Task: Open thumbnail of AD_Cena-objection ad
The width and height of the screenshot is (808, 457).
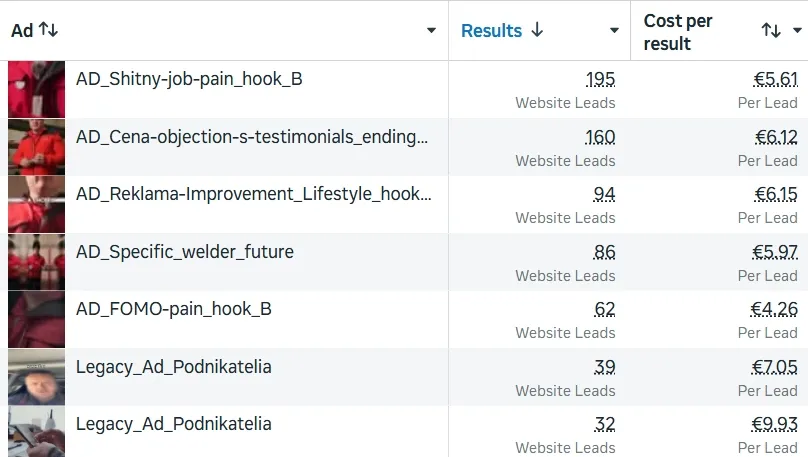Action: pos(37,147)
